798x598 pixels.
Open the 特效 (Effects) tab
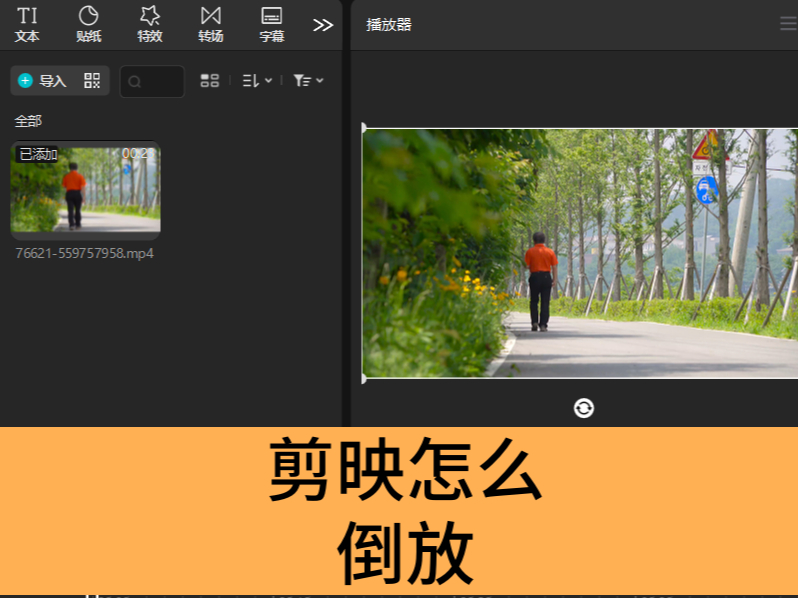pos(150,24)
